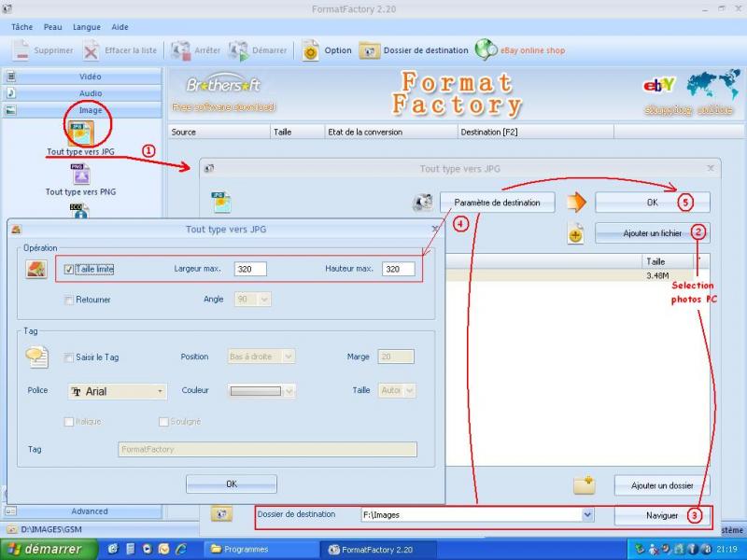
Task: Click the Brothersoft logo
Action: click(223, 85)
